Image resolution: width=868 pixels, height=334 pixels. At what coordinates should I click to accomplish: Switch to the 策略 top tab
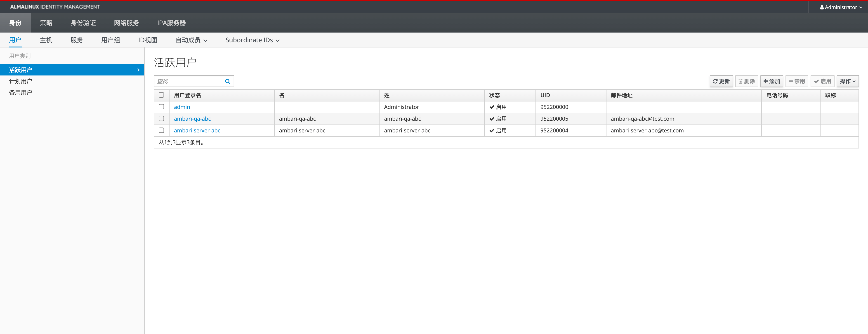point(46,23)
